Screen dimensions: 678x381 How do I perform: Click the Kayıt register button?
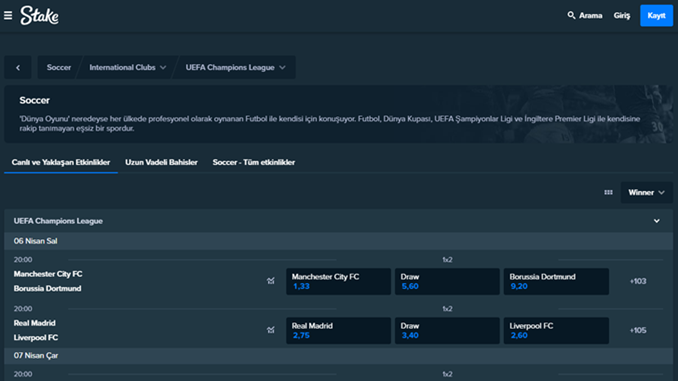(656, 16)
